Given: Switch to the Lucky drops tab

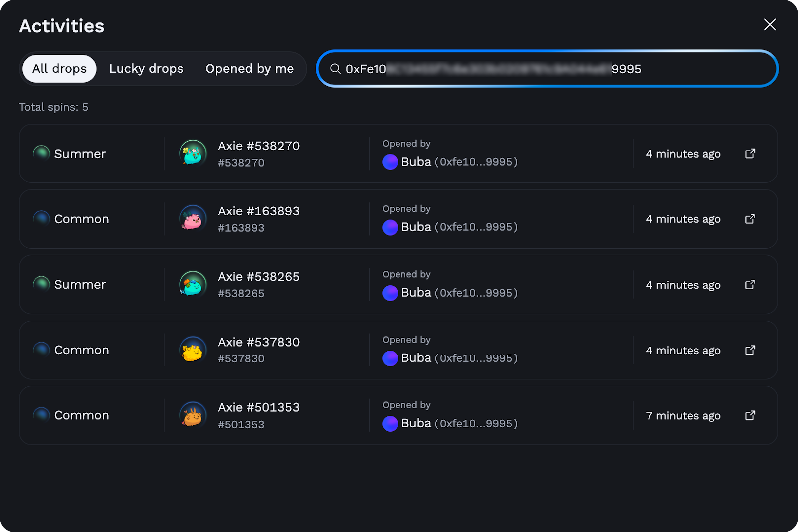Looking at the screenshot, I should (146, 69).
